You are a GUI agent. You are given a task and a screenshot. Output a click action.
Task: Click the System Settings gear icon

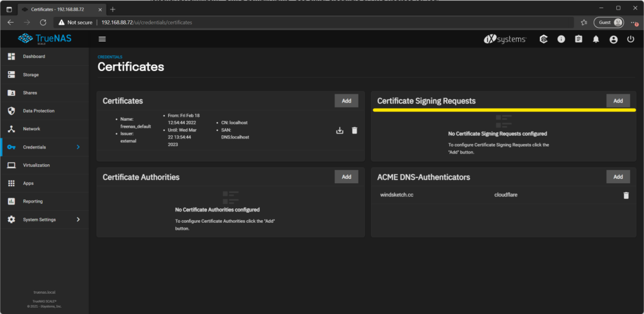click(x=11, y=220)
